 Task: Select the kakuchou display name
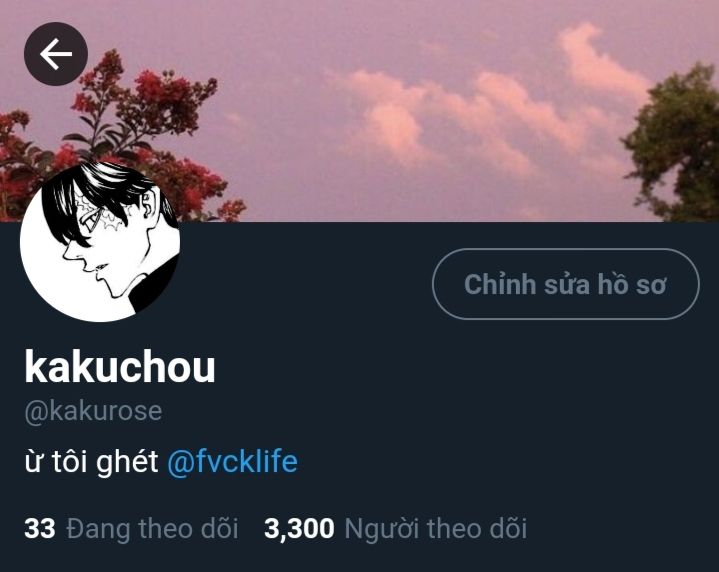click(x=120, y=367)
